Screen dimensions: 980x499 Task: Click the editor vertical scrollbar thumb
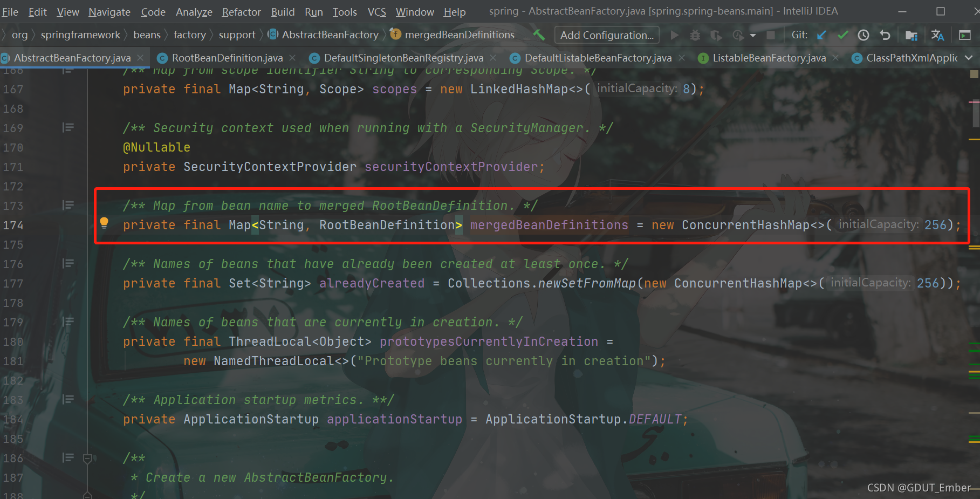pyautogui.click(x=975, y=114)
